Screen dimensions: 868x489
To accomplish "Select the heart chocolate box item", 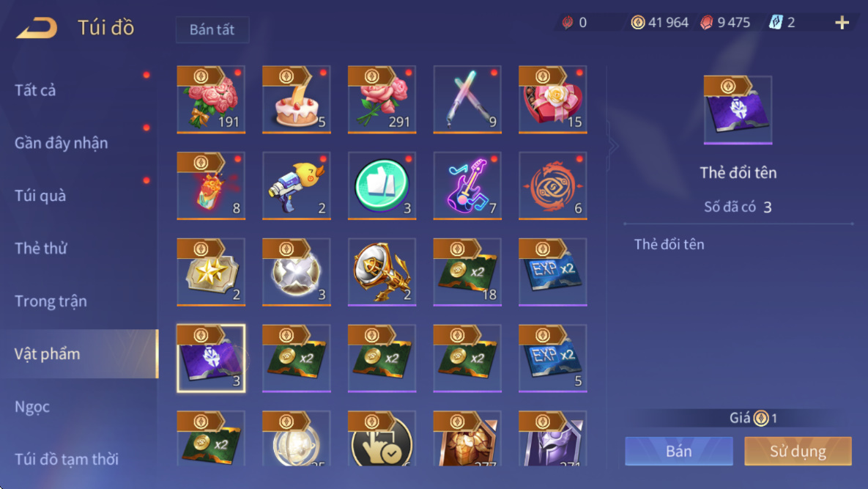I will (x=552, y=100).
